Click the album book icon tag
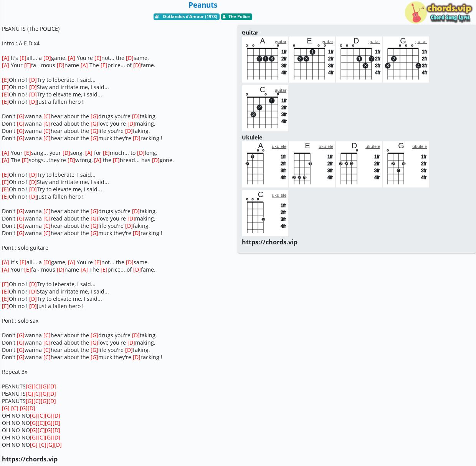The width and height of the screenshot is (476, 466). pyautogui.click(x=157, y=17)
